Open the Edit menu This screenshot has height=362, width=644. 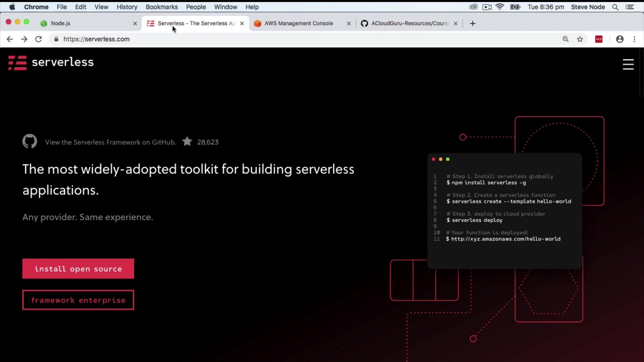(80, 7)
